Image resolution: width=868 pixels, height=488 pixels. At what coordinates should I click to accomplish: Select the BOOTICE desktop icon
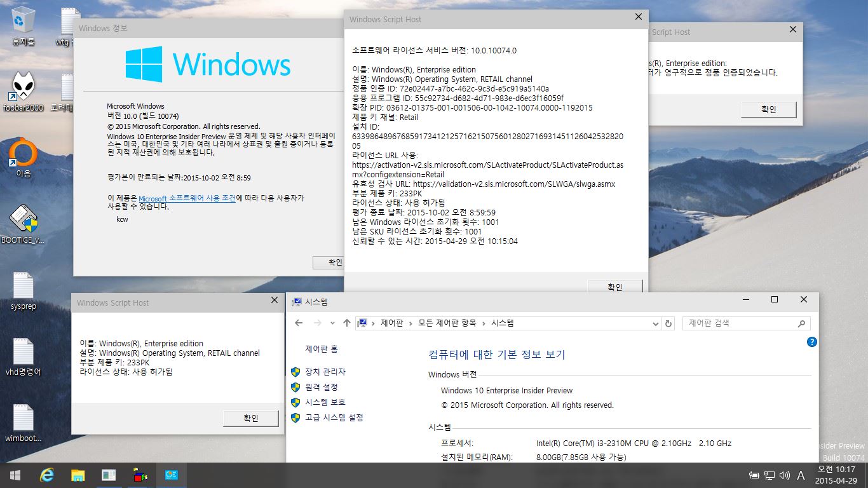click(x=23, y=224)
